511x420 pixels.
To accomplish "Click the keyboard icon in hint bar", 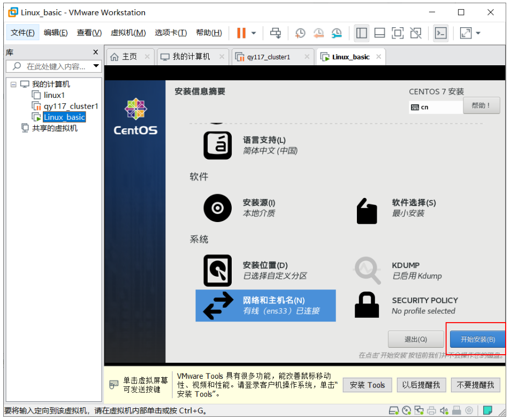I will click(114, 385).
